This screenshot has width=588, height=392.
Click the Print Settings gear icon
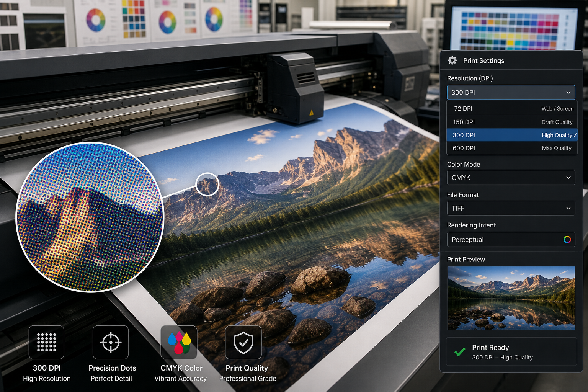click(452, 60)
